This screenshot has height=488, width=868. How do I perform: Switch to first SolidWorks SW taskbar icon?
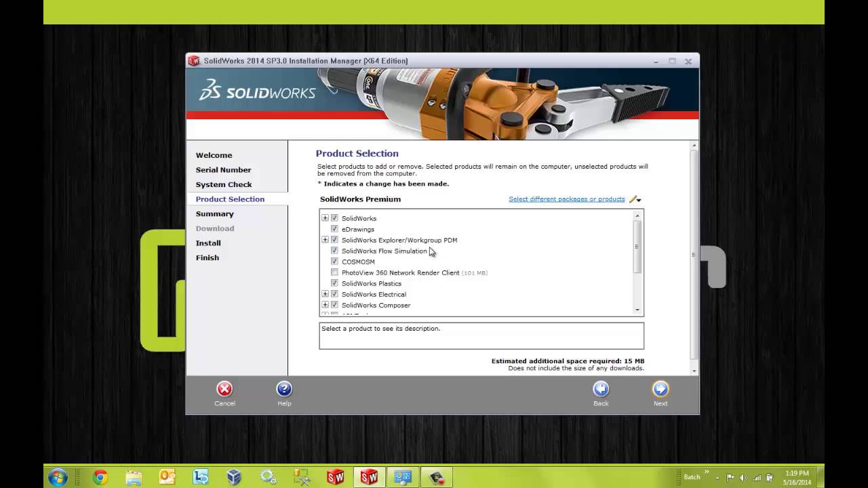[336, 477]
